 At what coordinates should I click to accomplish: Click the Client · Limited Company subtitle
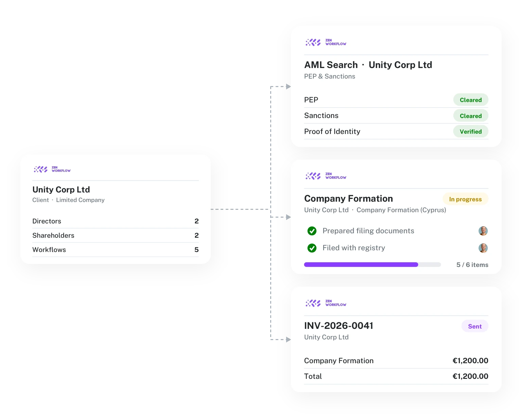coord(68,200)
